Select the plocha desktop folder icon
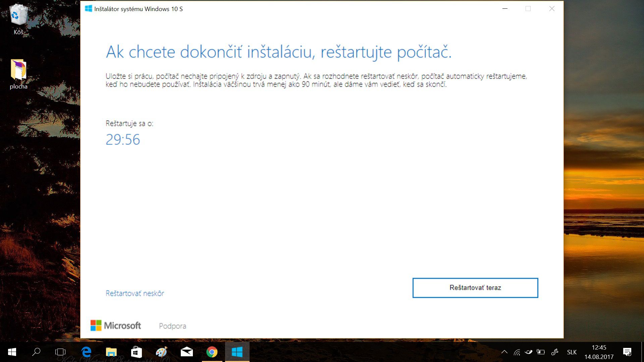644x362 pixels. [x=18, y=74]
